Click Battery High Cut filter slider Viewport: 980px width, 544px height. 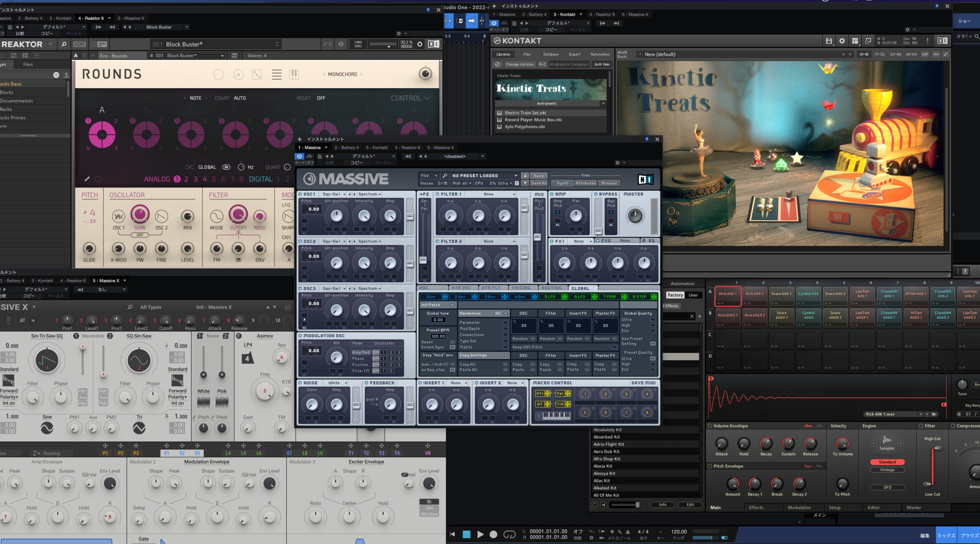coord(938,449)
